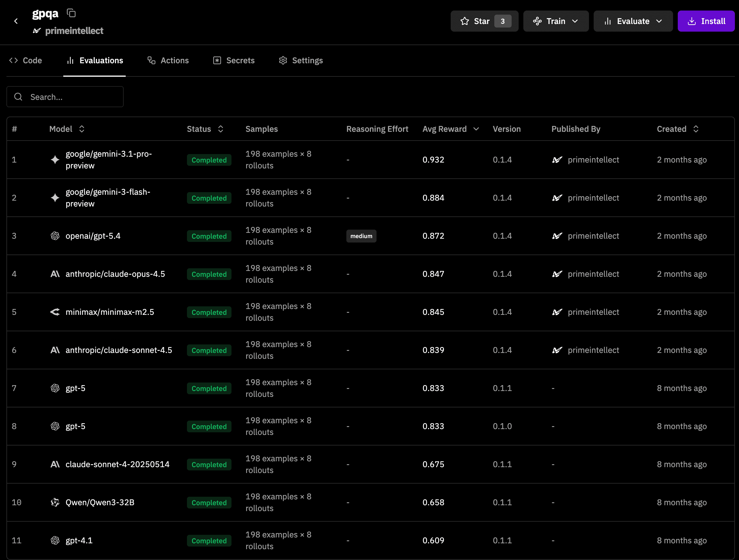Click the 0.1.0 version cell
Screen dimensions: 739x560
pos(502,426)
